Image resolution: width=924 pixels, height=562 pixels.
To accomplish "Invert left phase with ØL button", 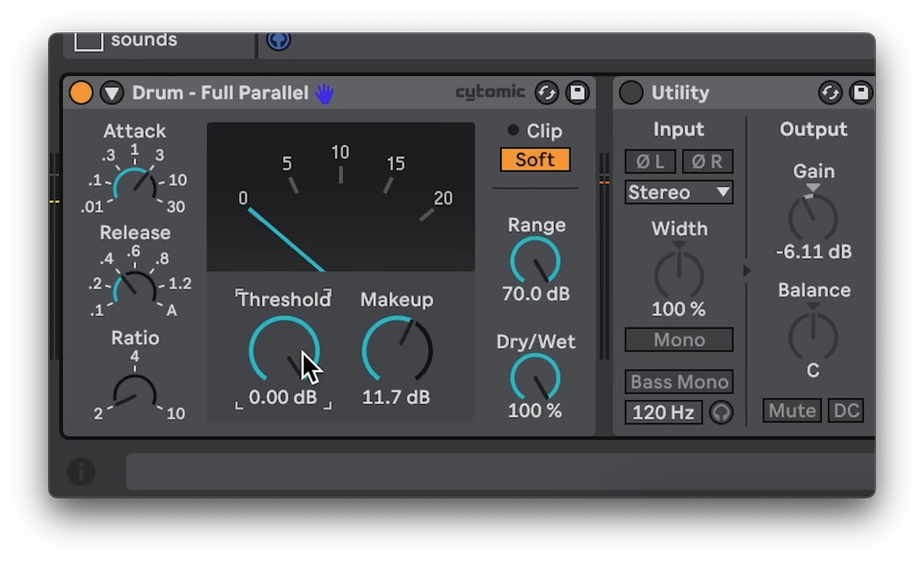I will point(650,162).
